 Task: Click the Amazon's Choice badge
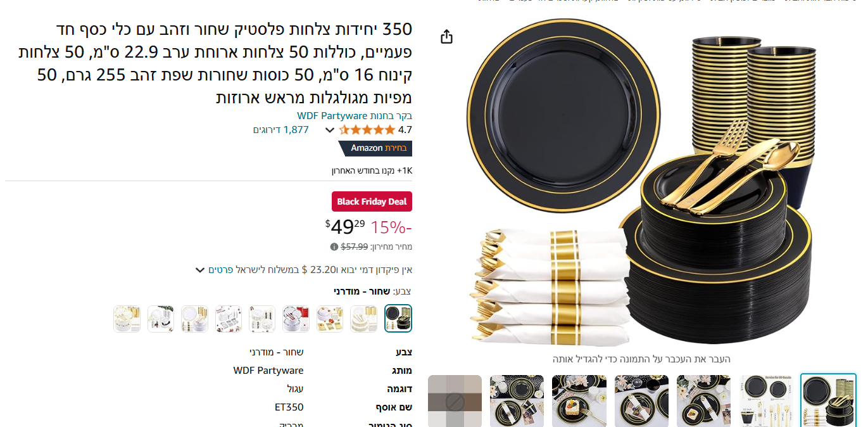tap(375, 148)
